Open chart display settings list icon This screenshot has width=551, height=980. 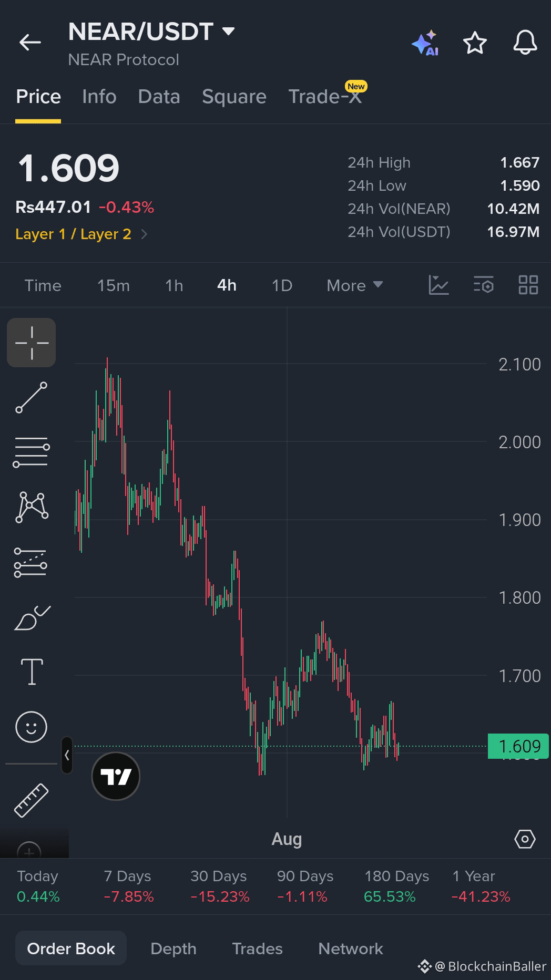tap(484, 285)
